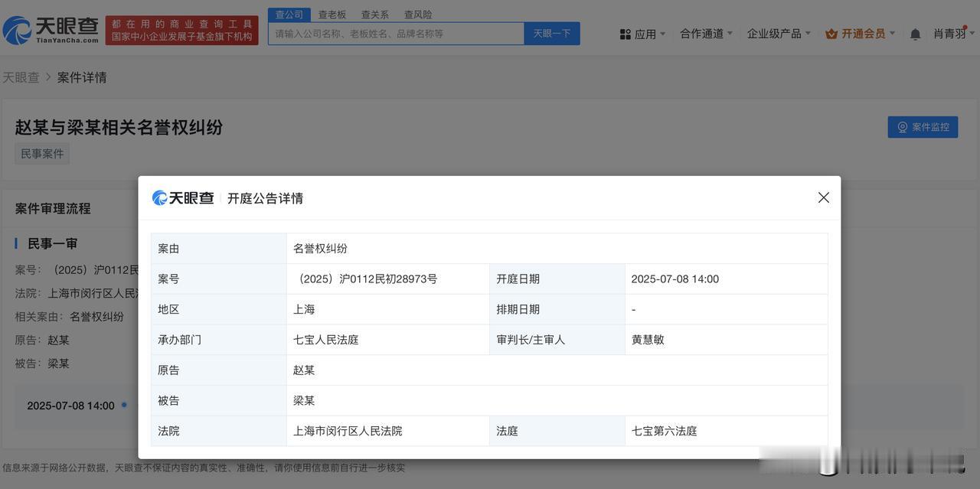Click the 天眼查 logo in the dialog header
Image resolution: width=980 pixels, height=489 pixels.
[x=183, y=198]
